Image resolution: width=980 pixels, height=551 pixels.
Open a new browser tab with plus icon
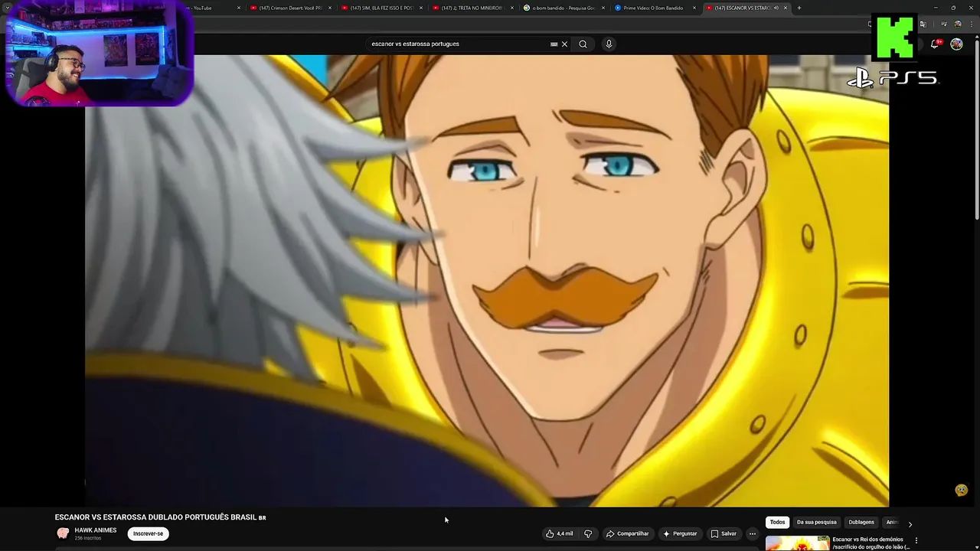tap(799, 8)
